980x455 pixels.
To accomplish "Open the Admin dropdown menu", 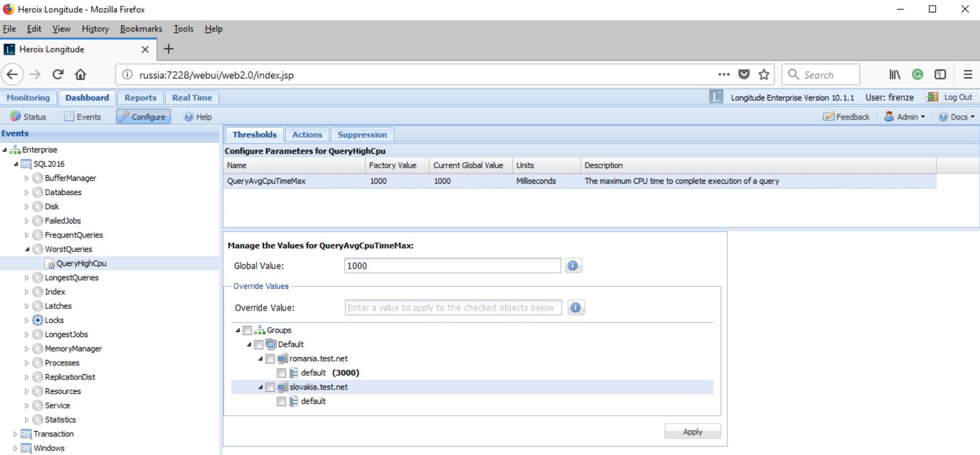I will 904,117.
